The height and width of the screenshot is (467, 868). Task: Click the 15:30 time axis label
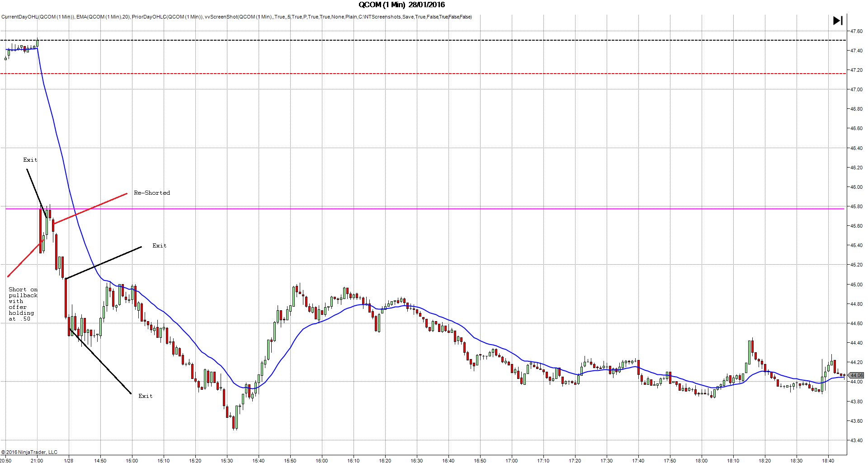pyautogui.click(x=227, y=461)
